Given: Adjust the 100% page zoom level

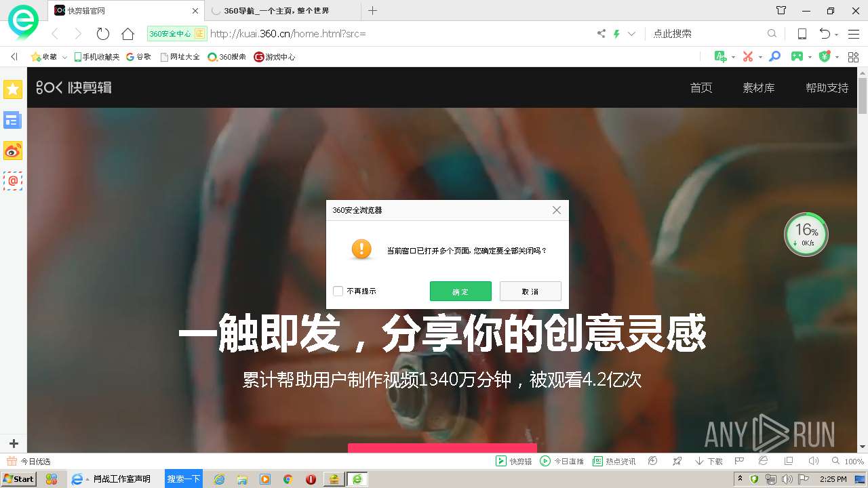Looking at the screenshot, I should tap(848, 462).
